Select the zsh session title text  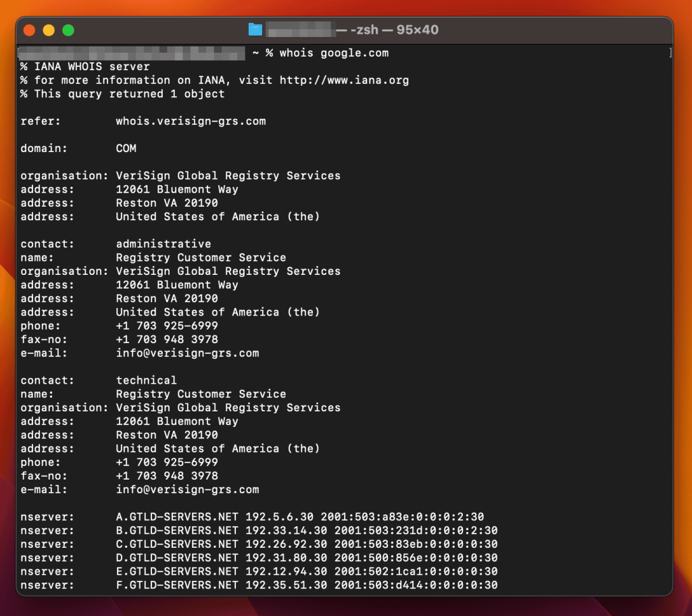coord(358,29)
